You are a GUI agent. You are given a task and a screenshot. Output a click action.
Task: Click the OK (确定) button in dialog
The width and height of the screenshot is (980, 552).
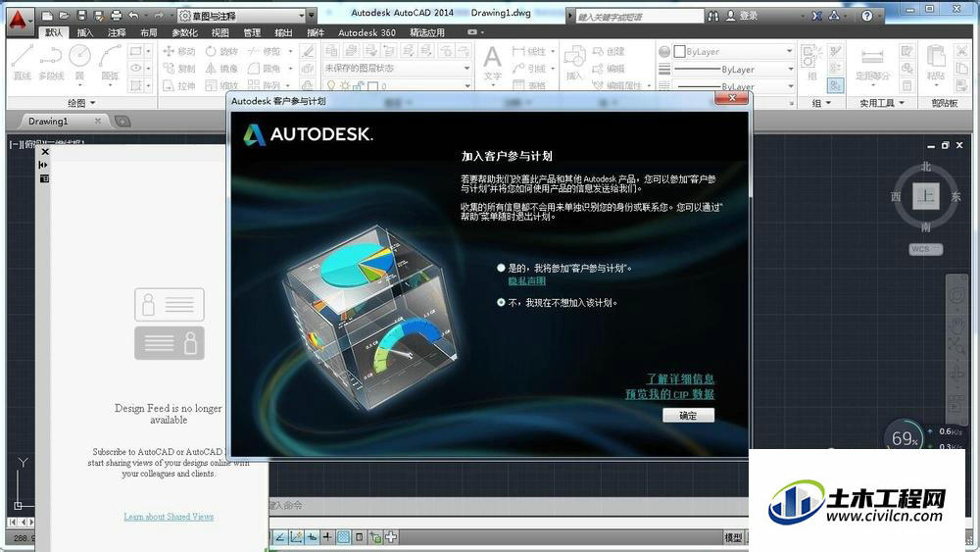click(688, 415)
